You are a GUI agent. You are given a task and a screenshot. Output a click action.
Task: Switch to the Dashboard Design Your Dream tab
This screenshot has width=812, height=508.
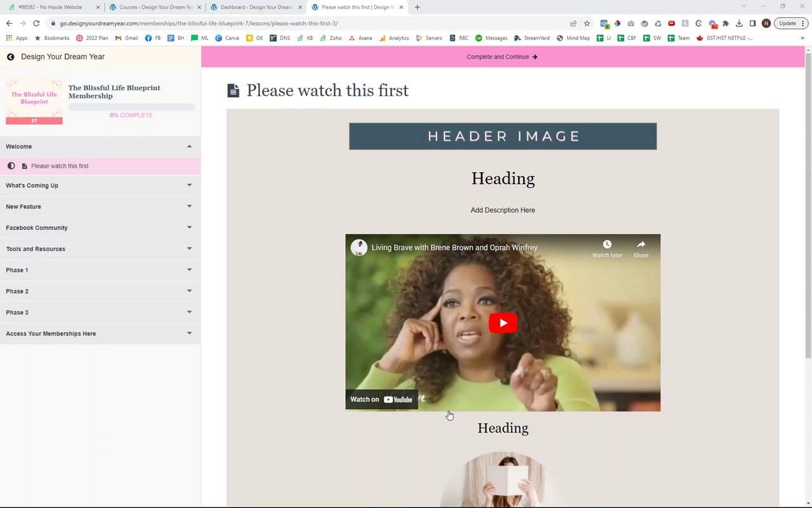tap(256, 7)
